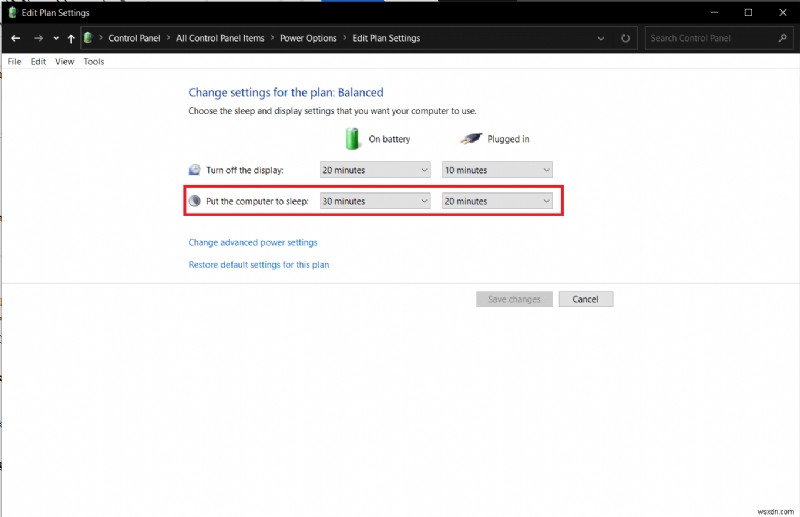Open the File menu
The height and width of the screenshot is (517, 800).
pos(14,61)
